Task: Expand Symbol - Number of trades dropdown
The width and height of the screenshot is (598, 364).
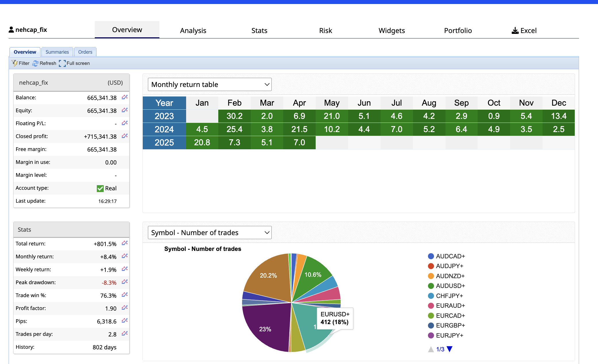Action: point(209,233)
